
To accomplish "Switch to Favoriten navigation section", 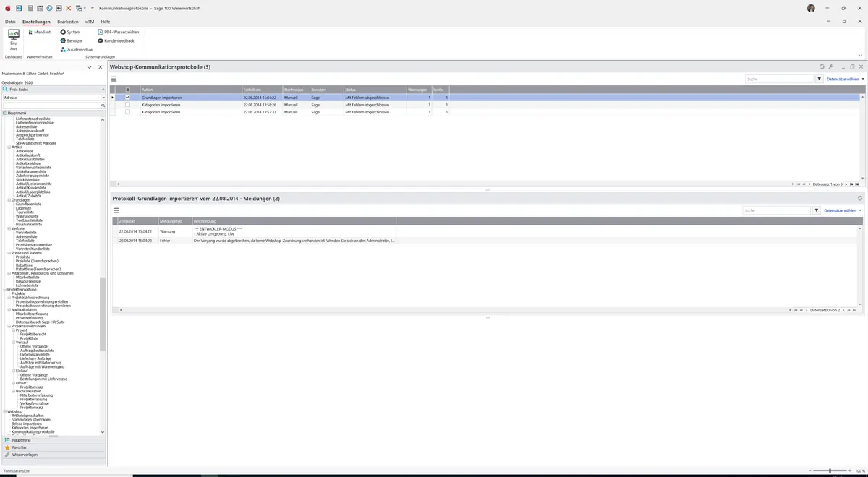I will click(x=54, y=447).
